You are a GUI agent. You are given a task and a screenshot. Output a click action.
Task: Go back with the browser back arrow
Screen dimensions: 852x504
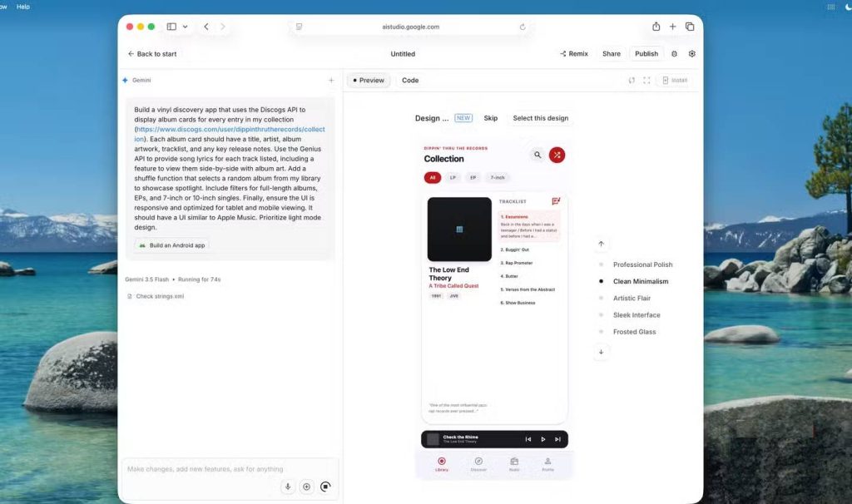pos(206,27)
